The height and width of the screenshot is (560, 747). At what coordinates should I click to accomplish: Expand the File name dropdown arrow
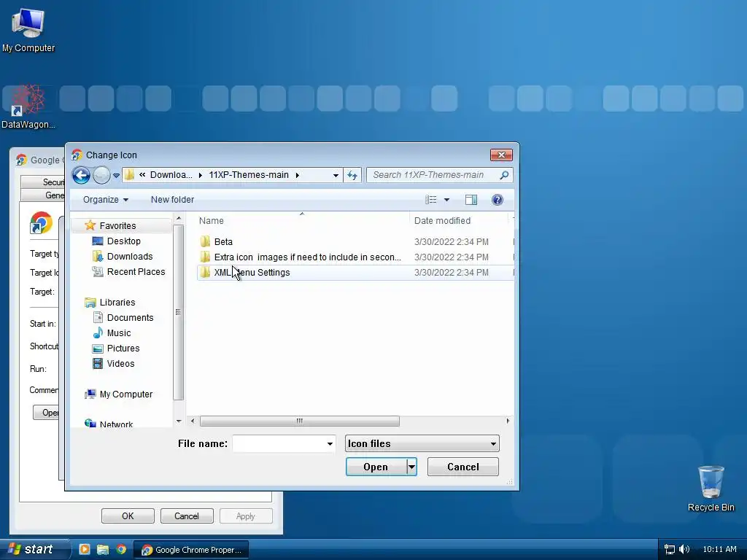tap(330, 444)
